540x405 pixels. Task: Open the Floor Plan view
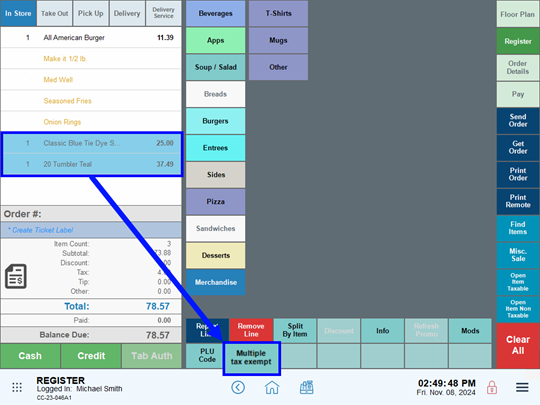[518, 14]
